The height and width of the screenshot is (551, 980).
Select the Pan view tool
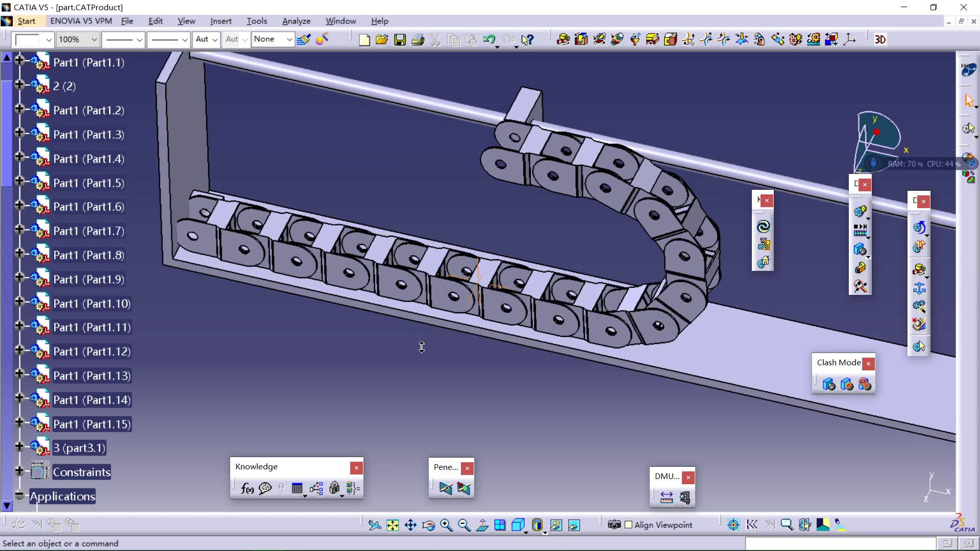(410, 525)
